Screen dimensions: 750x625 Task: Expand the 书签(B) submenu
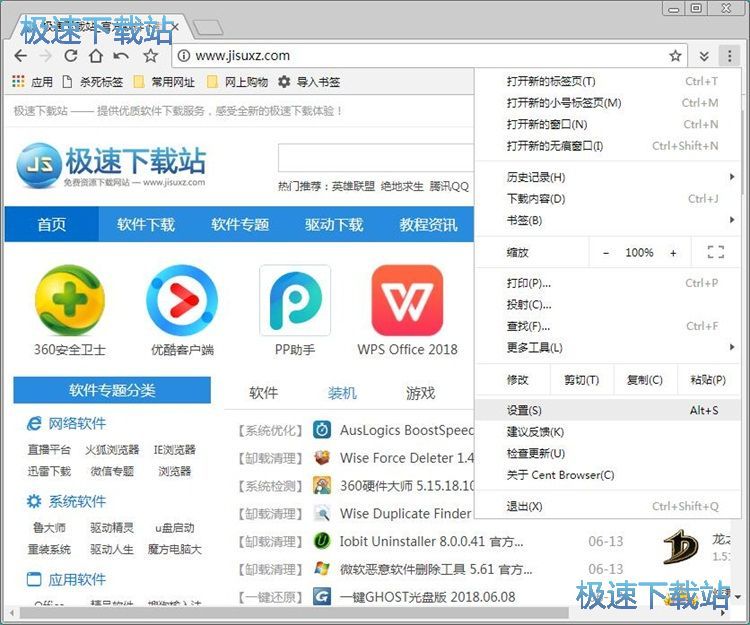point(607,220)
